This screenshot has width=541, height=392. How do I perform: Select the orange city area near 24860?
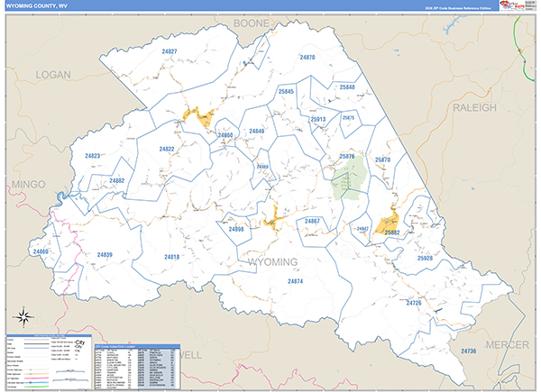click(198, 116)
